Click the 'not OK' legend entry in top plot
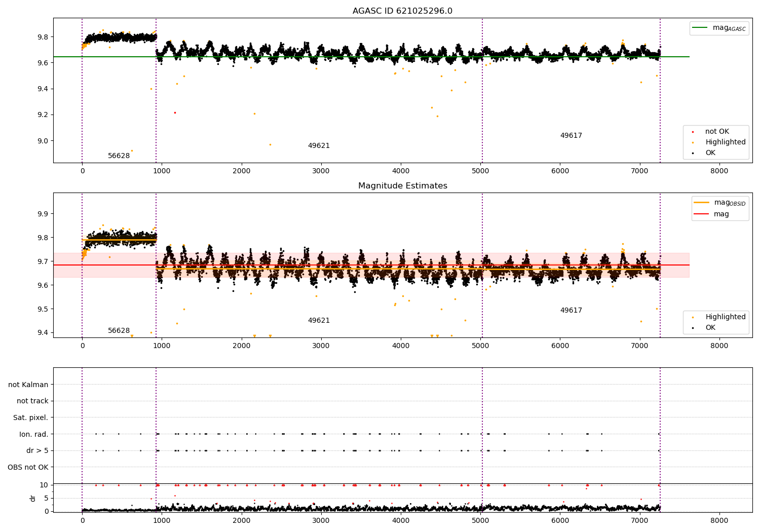Image resolution: width=760 pixels, height=532 pixels. coord(717,132)
